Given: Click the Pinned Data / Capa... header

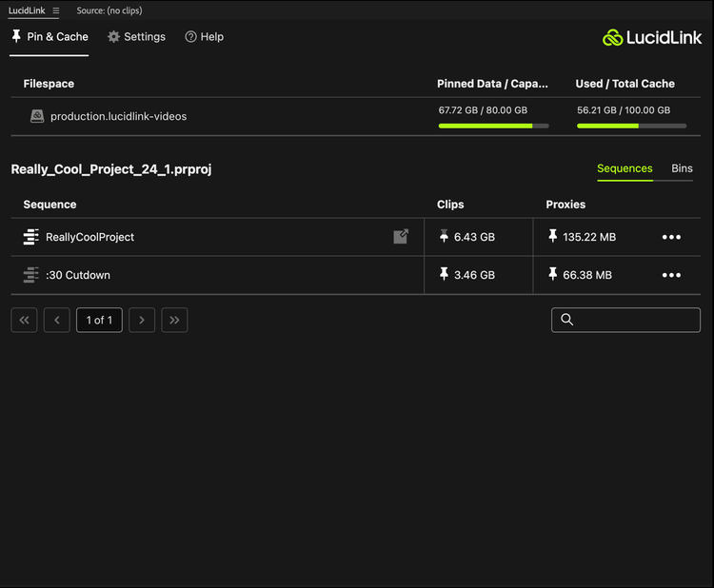Looking at the screenshot, I should coord(492,84).
